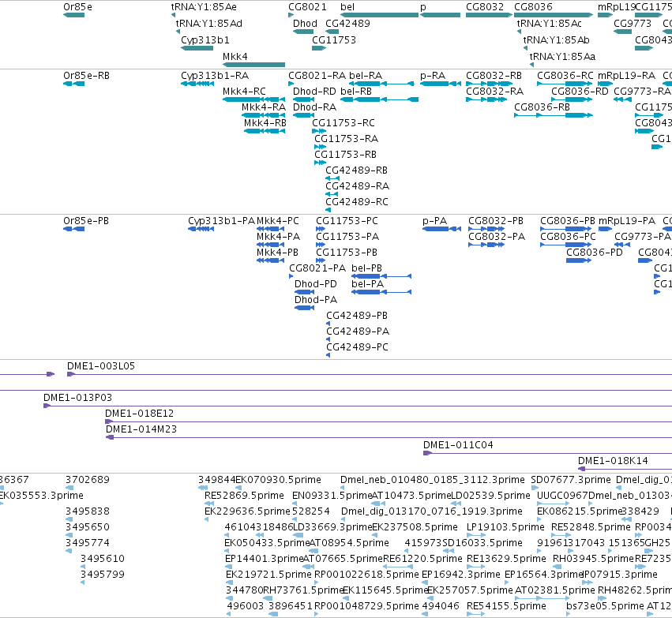
Task: Select the LP19103.5prime EST label
Action: click(x=505, y=527)
